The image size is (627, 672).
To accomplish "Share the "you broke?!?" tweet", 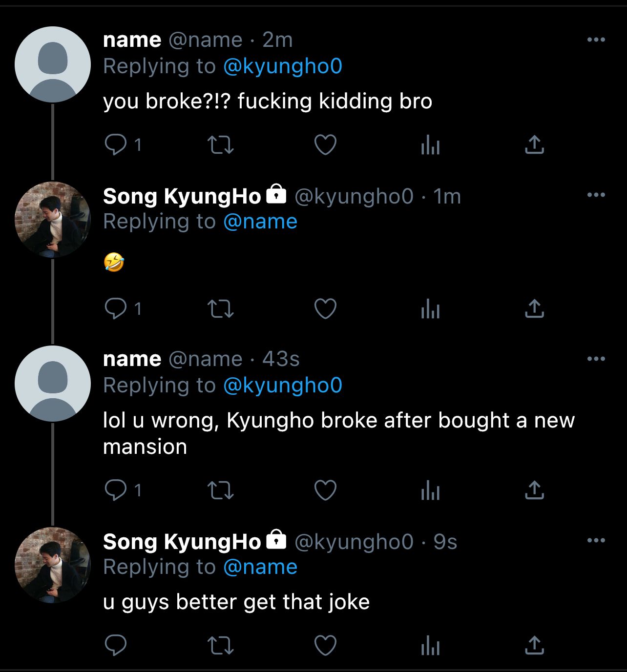I will coord(534,144).
